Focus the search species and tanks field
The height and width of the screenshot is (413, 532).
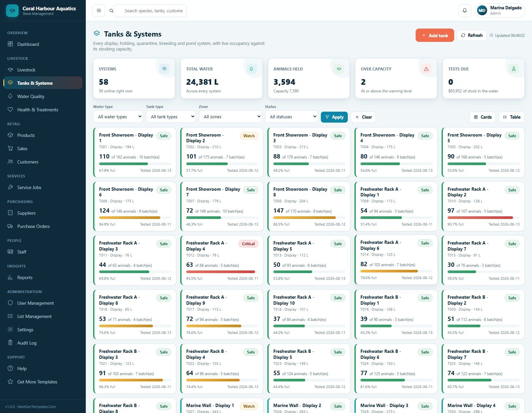pos(154,11)
